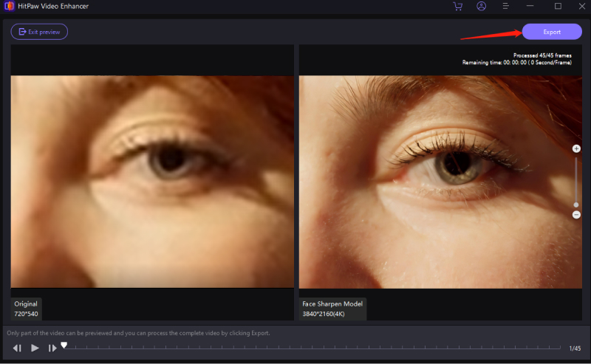Open the shopping cart icon
This screenshot has width=591, height=364.
coord(457,7)
